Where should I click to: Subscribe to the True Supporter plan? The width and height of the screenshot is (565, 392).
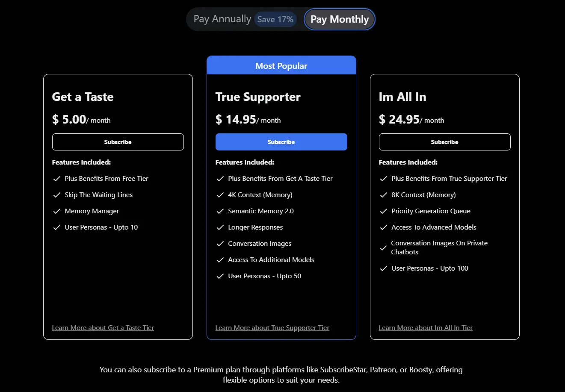coord(281,141)
